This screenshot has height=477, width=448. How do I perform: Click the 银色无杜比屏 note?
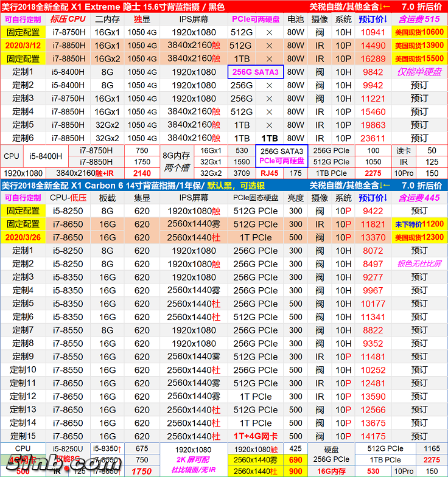pyautogui.click(x=419, y=264)
